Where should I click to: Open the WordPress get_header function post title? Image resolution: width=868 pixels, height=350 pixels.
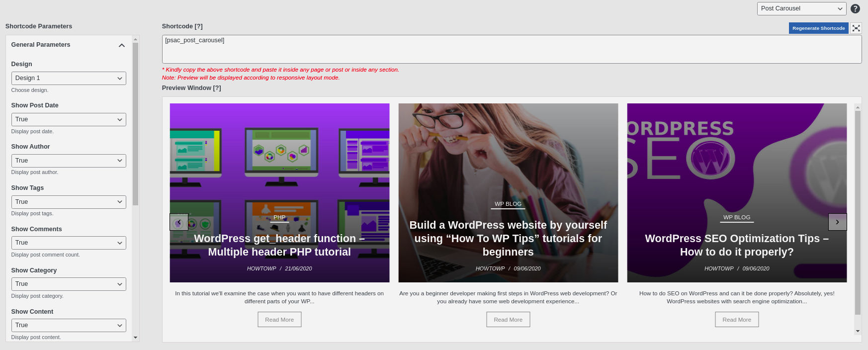(x=279, y=245)
